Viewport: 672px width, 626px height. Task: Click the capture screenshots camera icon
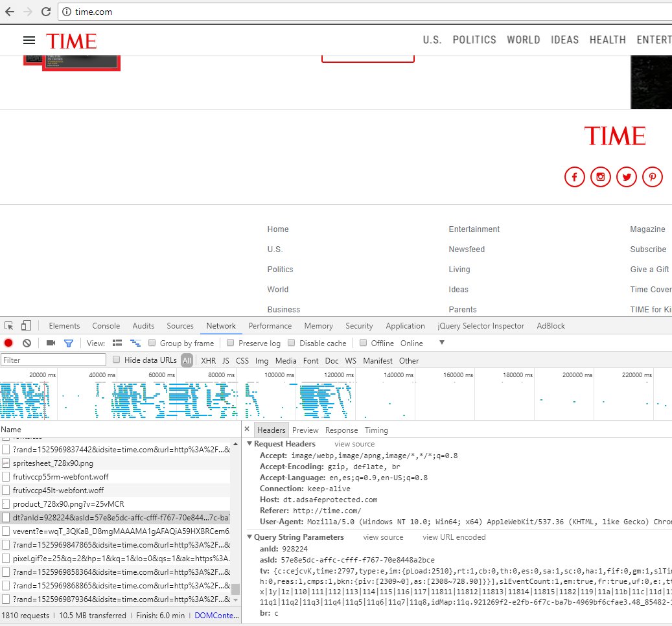point(51,343)
